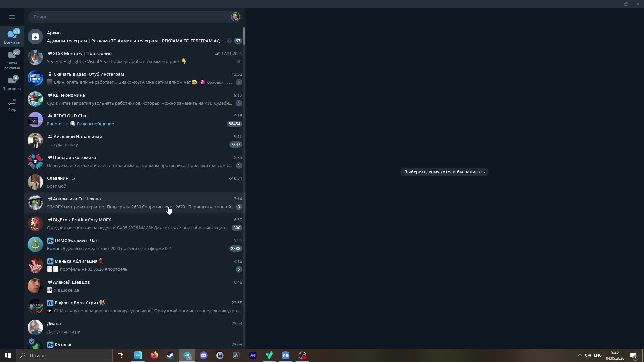Open Steam from the taskbar
644x362 pixels.
coord(171,355)
